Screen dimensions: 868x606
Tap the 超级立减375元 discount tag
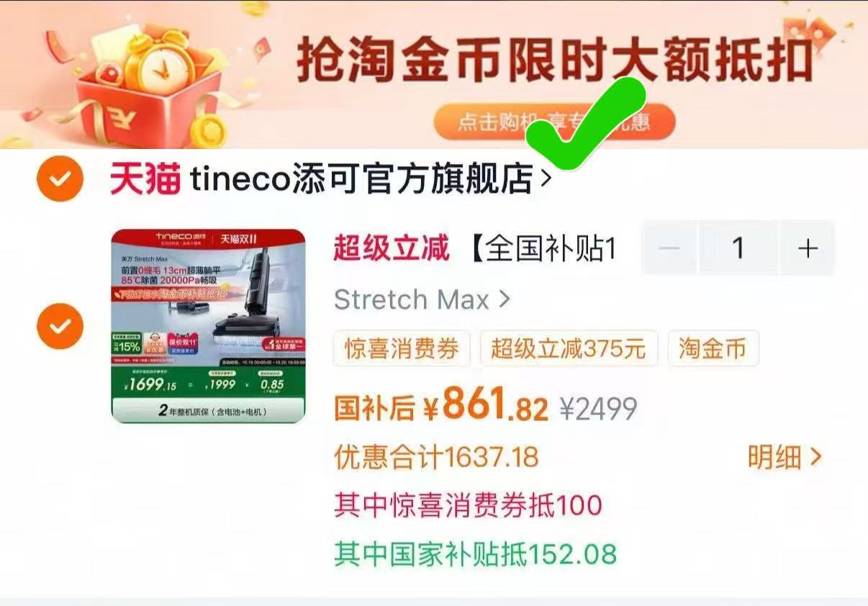[569, 349]
